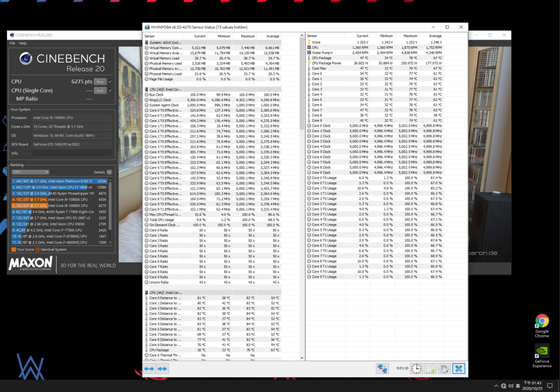Collapse the System: ASUS sensor group header

(x=212, y=42)
